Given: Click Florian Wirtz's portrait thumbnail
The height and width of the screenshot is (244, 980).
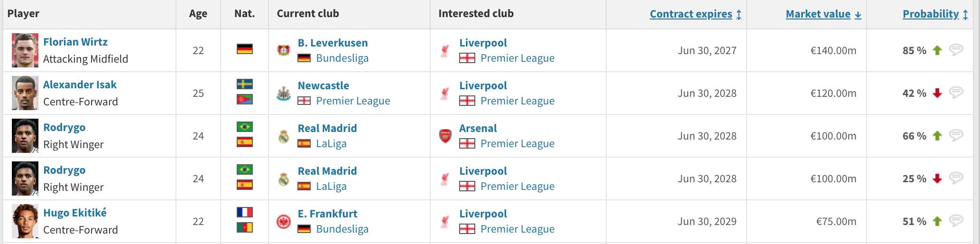Looking at the screenshot, I should click(x=25, y=50).
